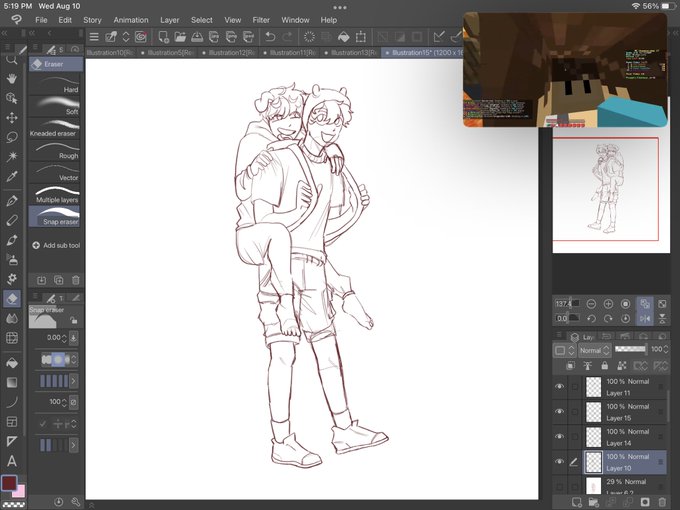Click the pink sub color swatch

[20, 492]
